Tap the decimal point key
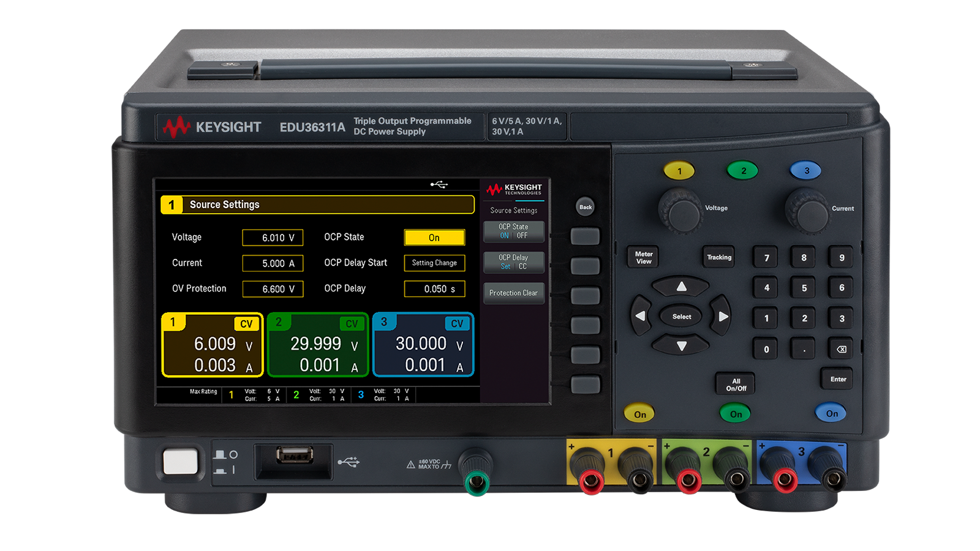 click(x=804, y=349)
